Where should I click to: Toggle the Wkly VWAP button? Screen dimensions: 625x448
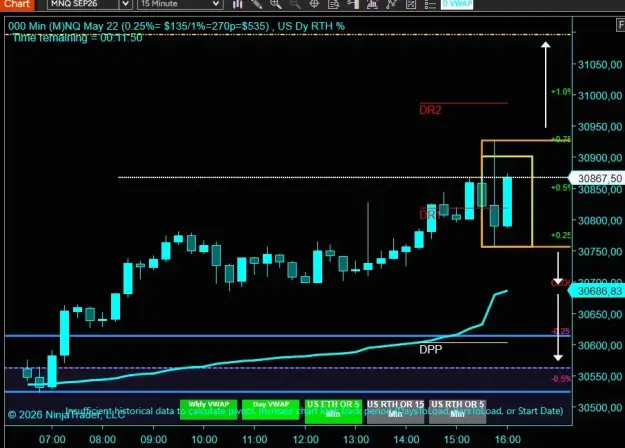tap(208, 409)
